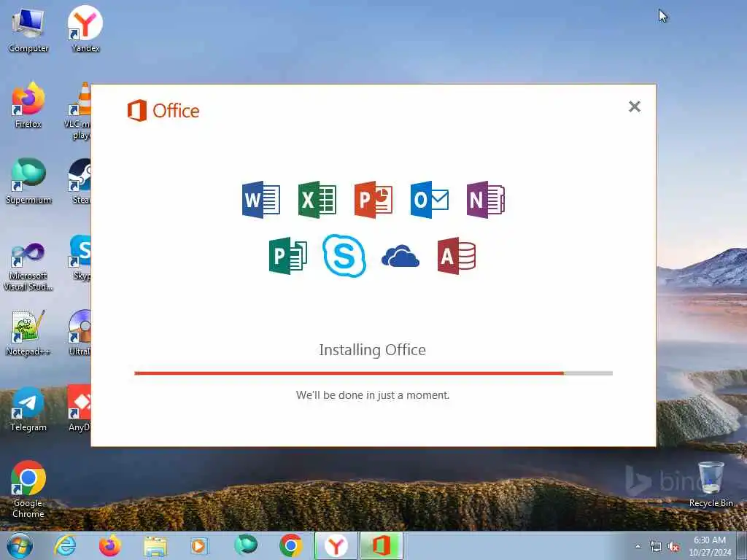Image resolution: width=747 pixels, height=560 pixels.
Task: Click the Access icon in the Office installer
Action: click(457, 256)
